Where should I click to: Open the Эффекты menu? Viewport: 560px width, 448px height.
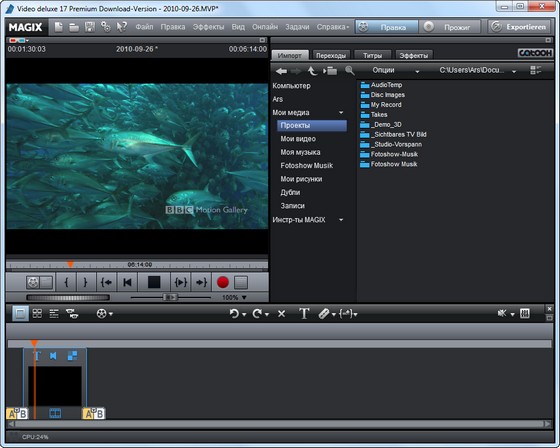tap(208, 27)
